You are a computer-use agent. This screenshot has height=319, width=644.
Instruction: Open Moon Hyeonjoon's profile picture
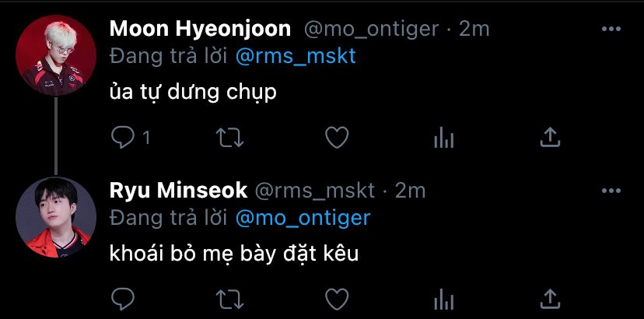56,54
